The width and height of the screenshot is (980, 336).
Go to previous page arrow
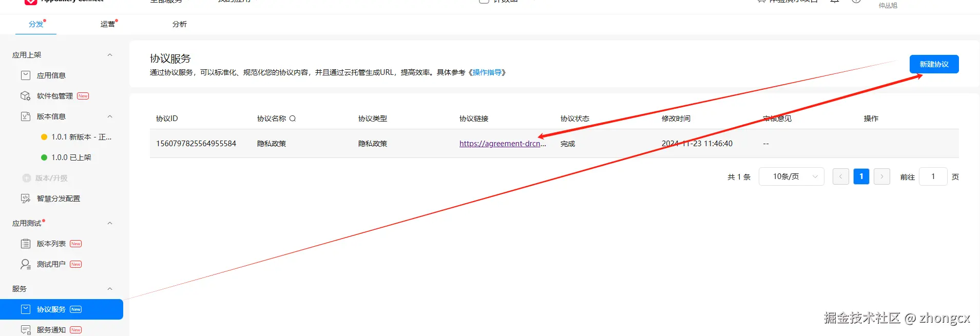coord(840,176)
